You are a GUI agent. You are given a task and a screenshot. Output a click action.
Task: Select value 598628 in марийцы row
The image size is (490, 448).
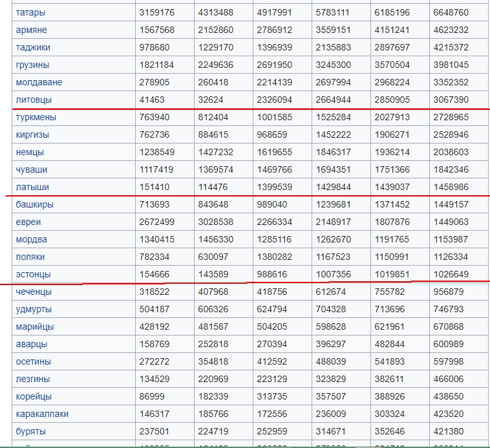point(330,326)
